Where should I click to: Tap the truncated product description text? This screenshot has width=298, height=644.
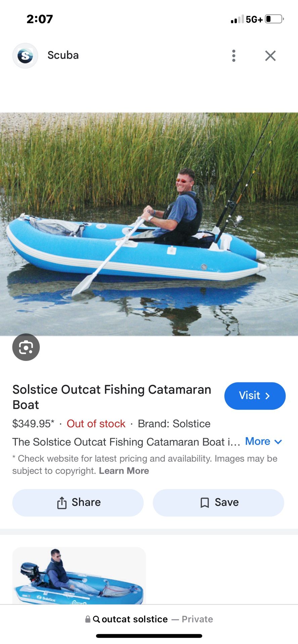126,442
